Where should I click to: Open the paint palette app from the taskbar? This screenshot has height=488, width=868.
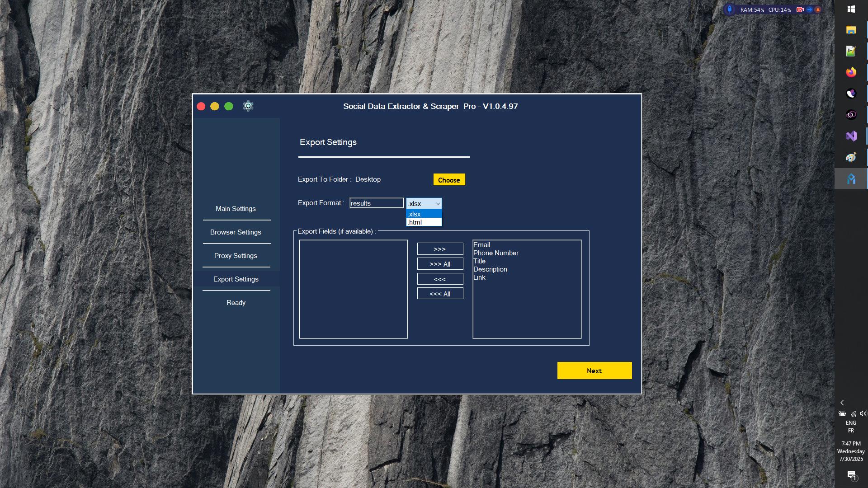[x=851, y=157]
